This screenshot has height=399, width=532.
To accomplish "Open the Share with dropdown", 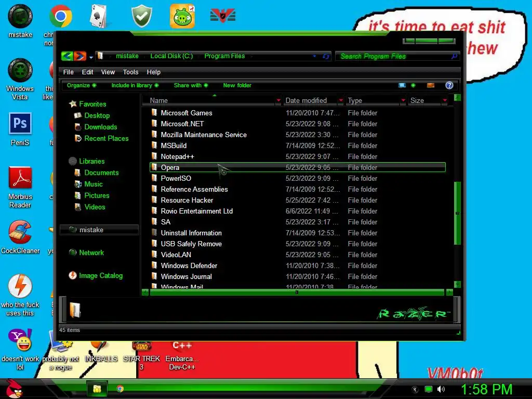I will 191,86.
